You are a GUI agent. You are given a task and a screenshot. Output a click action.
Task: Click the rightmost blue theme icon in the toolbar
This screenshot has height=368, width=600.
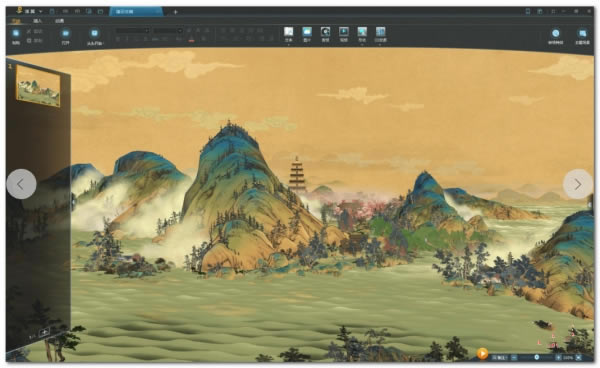coord(582,34)
